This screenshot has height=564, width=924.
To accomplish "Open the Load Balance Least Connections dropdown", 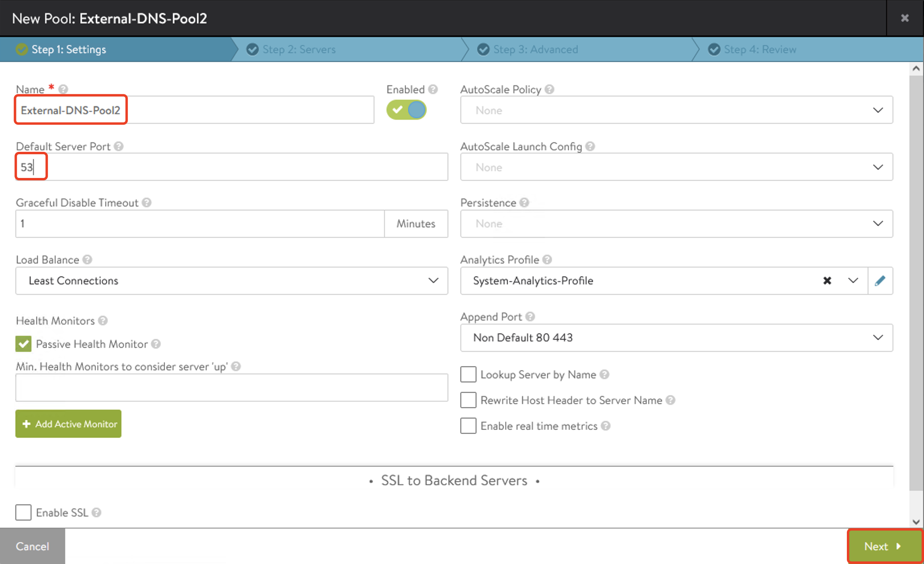I will 231,280.
